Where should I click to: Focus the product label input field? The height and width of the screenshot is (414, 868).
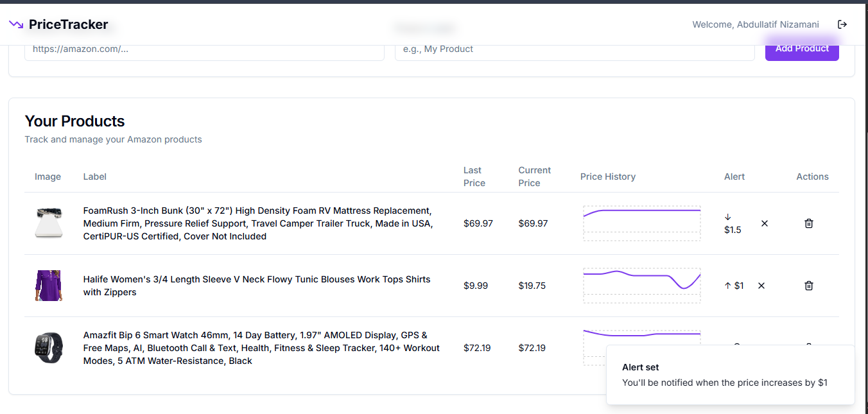574,49
